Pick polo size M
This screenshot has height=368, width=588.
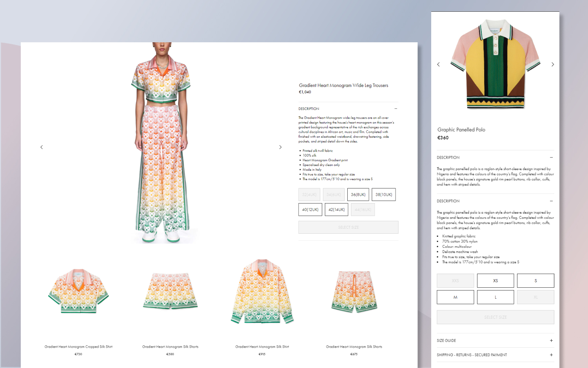[x=455, y=297]
